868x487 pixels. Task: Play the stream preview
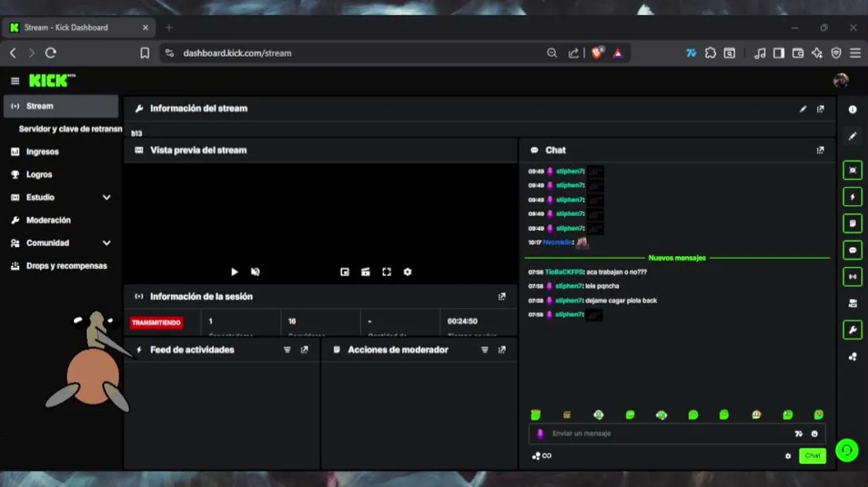tap(235, 272)
